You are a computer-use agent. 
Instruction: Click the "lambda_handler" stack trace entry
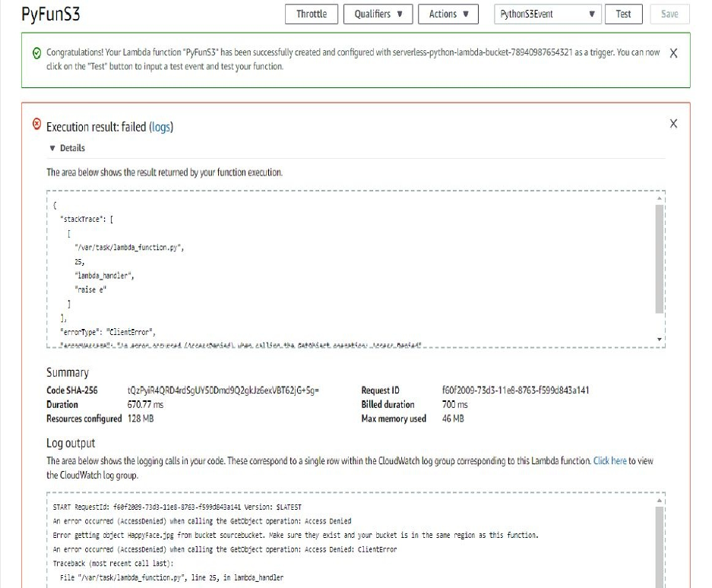[104, 276]
